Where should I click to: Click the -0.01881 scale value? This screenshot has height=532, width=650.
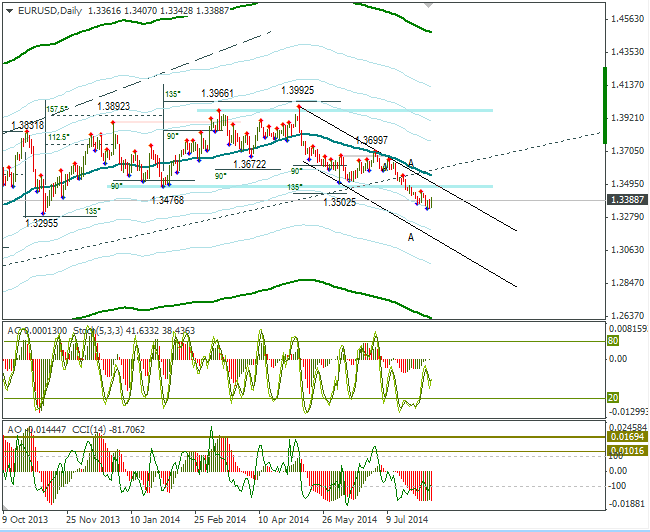tap(627, 504)
